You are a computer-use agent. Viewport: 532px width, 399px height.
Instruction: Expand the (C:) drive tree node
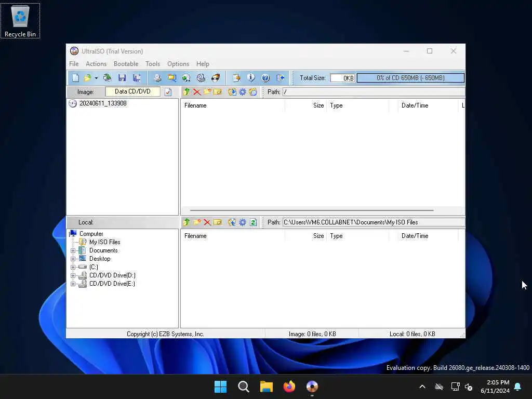pyautogui.click(x=73, y=268)
